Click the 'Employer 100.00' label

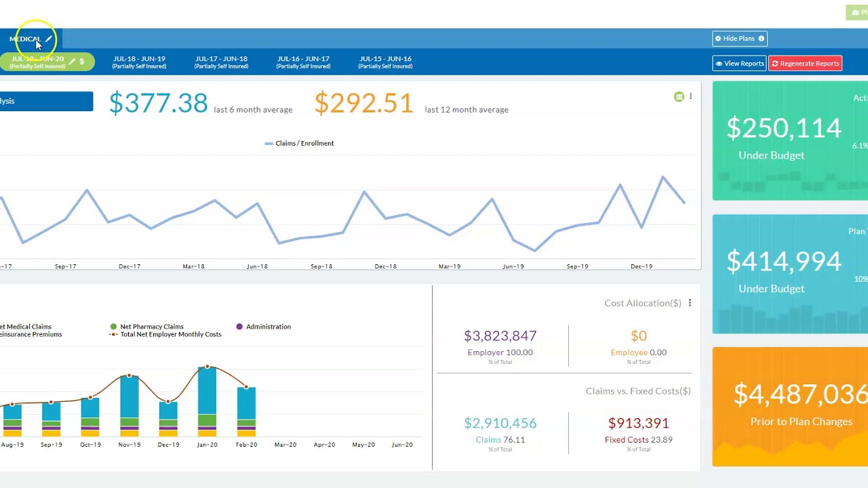click(x=500, y=352)
